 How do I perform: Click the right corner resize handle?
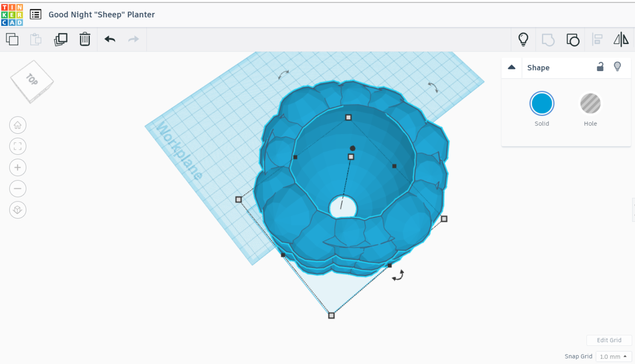coord(444,219)
